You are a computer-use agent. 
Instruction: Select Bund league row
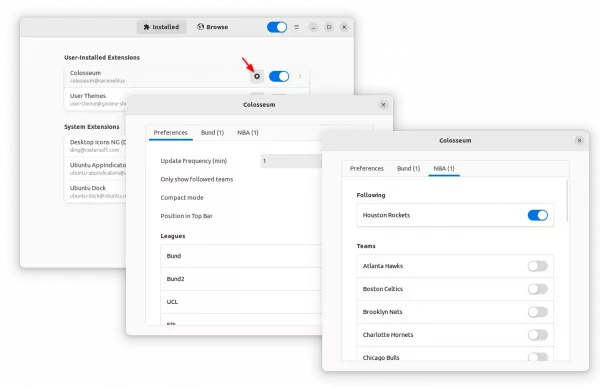pos(241,256)
